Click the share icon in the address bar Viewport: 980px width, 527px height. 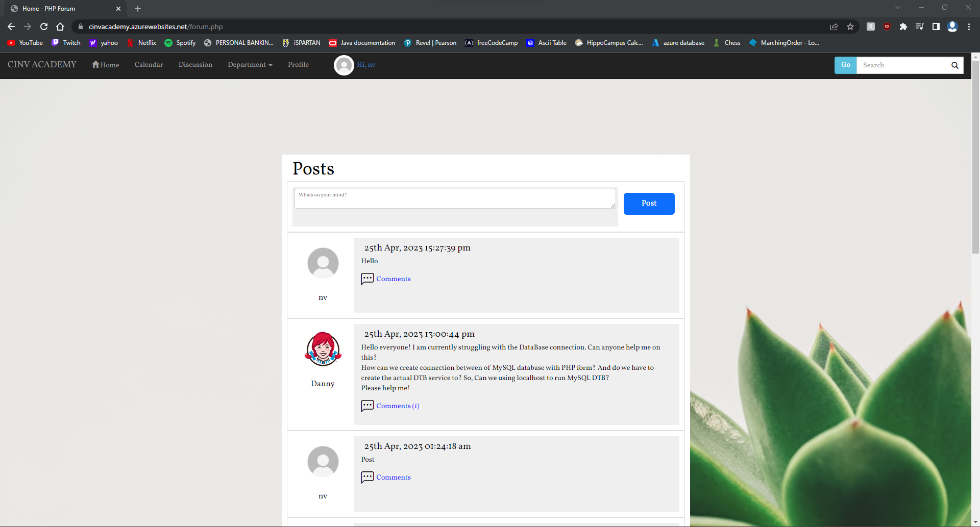(x=834, y=27)
